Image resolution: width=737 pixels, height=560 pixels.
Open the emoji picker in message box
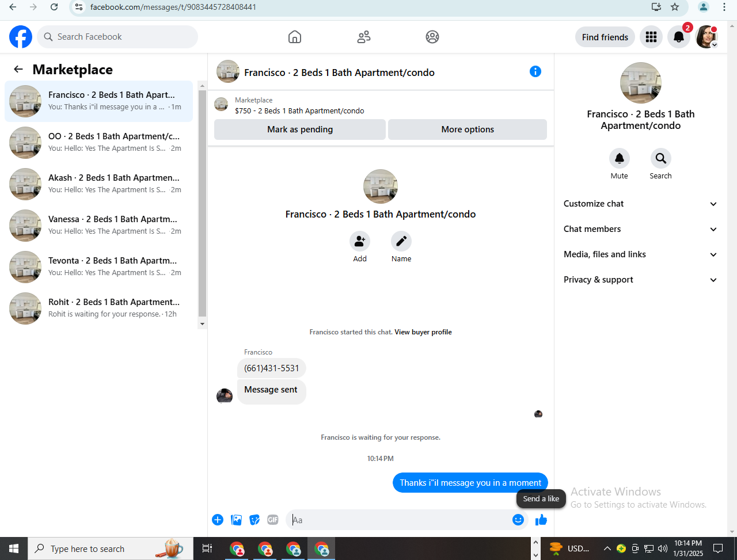coord(518,520)
